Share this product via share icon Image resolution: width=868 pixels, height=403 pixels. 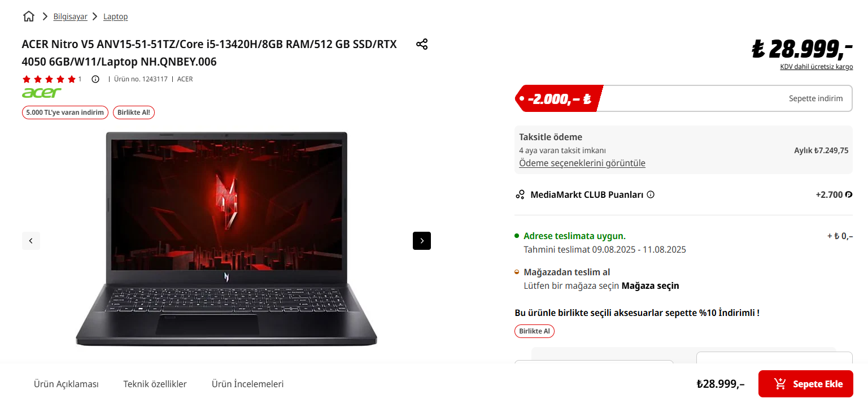[422, 44]
